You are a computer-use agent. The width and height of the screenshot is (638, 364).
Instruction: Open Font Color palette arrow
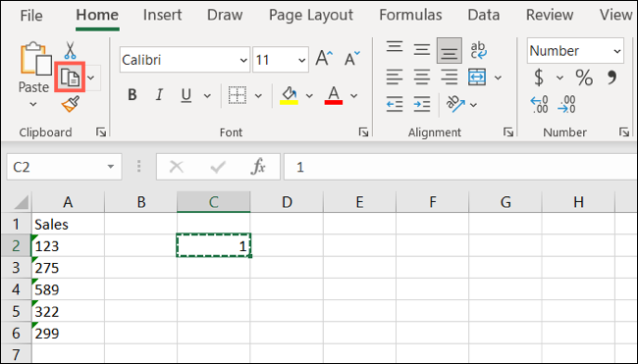click(354, 96)
